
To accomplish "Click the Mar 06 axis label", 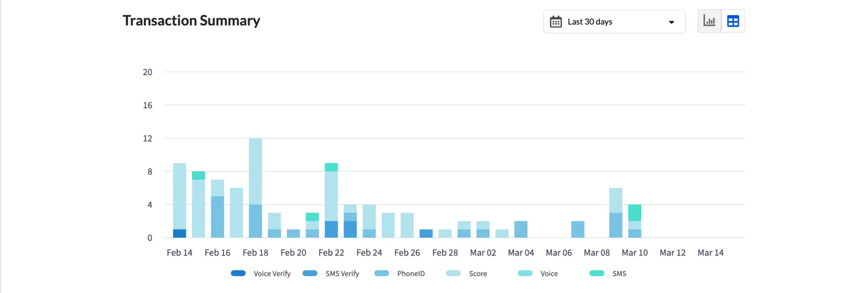I will tap(559, 252).
